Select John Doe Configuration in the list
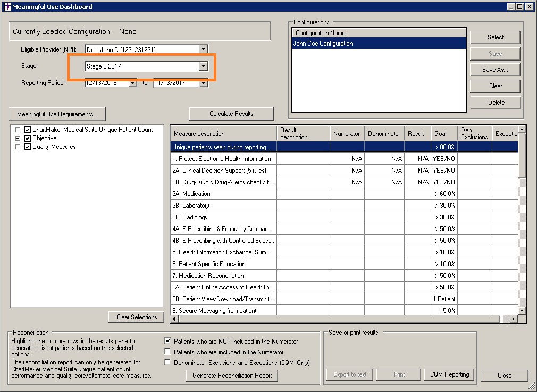 pos(379,44)
